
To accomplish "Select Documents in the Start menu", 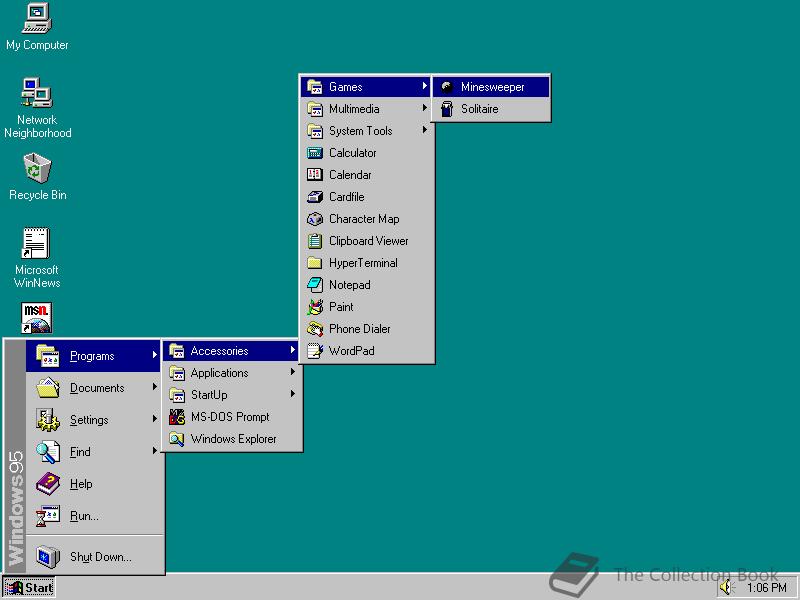I will click(x=93, y=388).
